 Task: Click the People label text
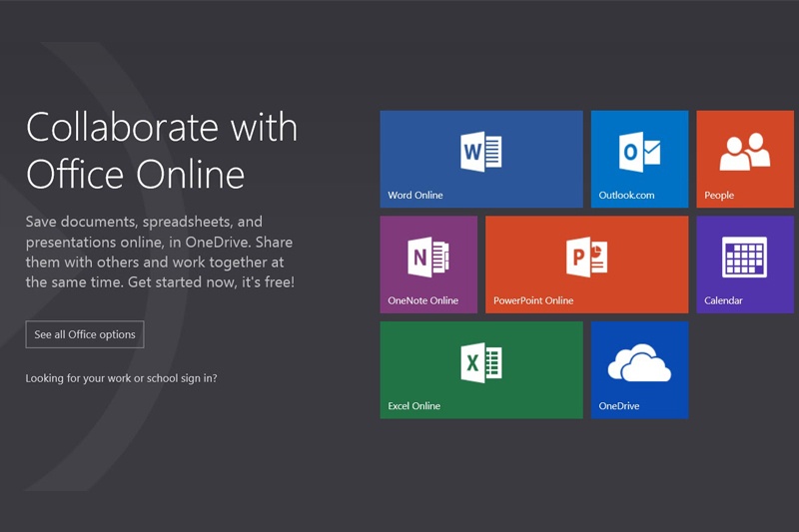719,195
